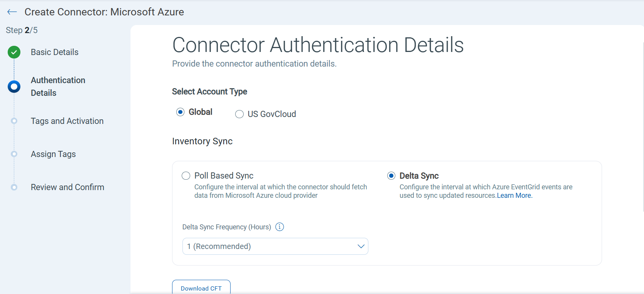The image size is (644, 294).
Task: Switch to the Assign Tags step
Action: (53, 154)
